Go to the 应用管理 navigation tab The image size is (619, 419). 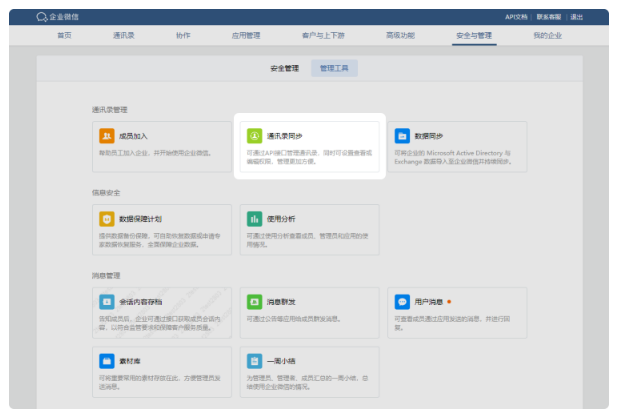246,35
